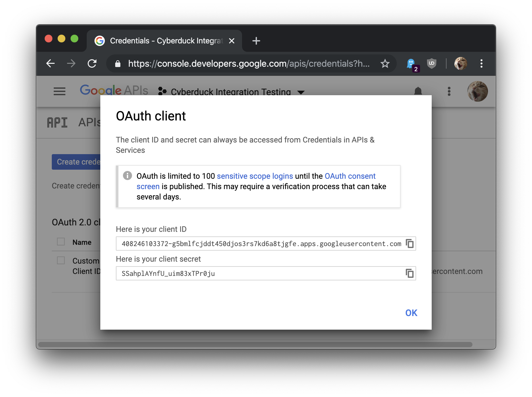Check the Custom Client ID row checkbox
Viewport: 532px width, 397px height.
tap(61, 261)
